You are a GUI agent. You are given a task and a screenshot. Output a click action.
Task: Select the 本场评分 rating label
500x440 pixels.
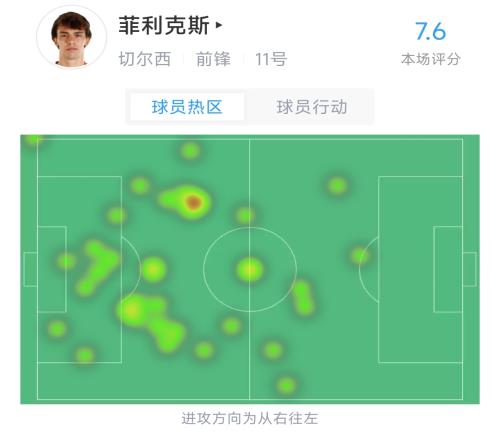click(431, 59)
